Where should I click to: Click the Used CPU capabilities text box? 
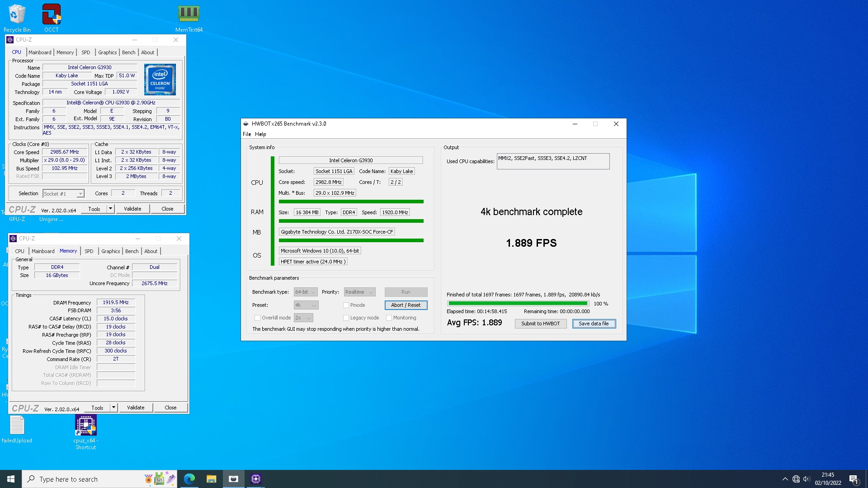pos(553,161)
